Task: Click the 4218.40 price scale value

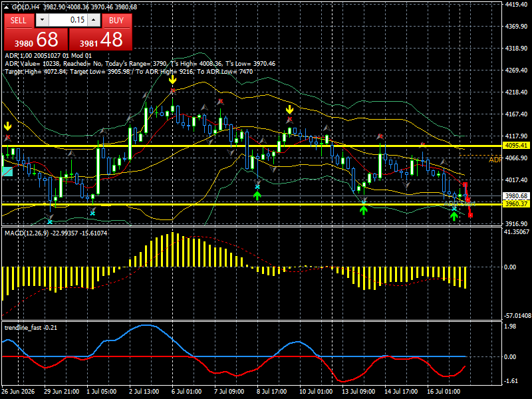Action: (516, 92)
